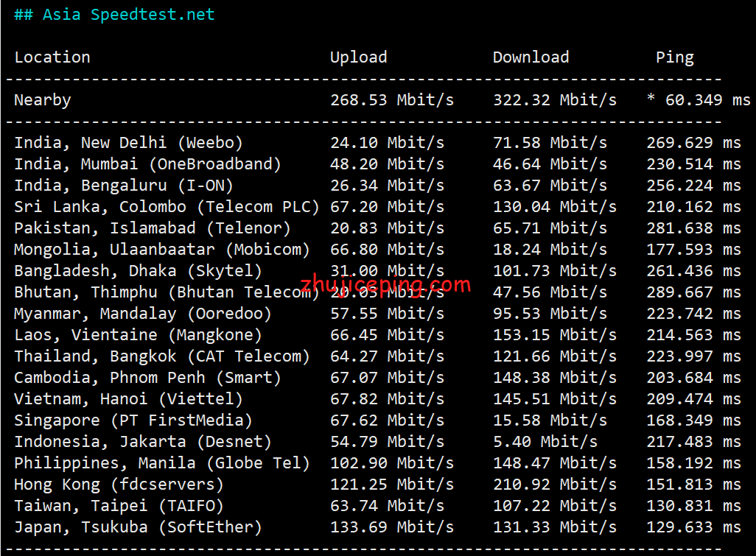
Task: Click the Upload column header
Action: 358,57
